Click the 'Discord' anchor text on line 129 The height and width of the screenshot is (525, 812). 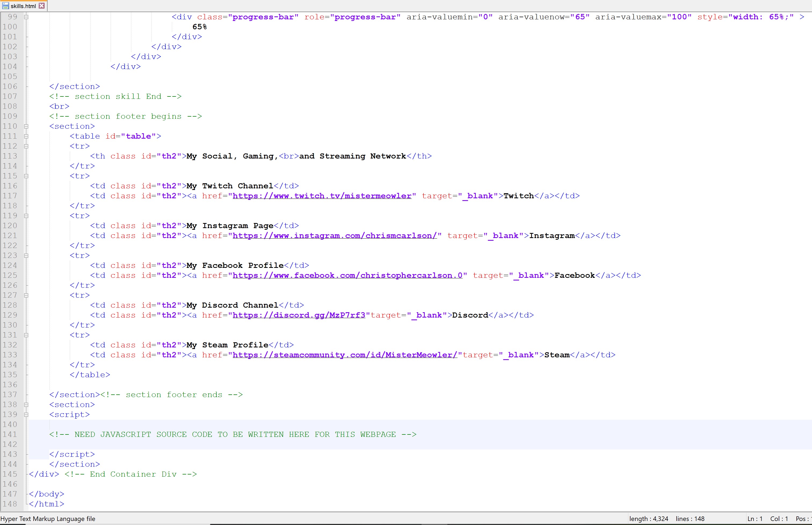[x=470, y=315]
